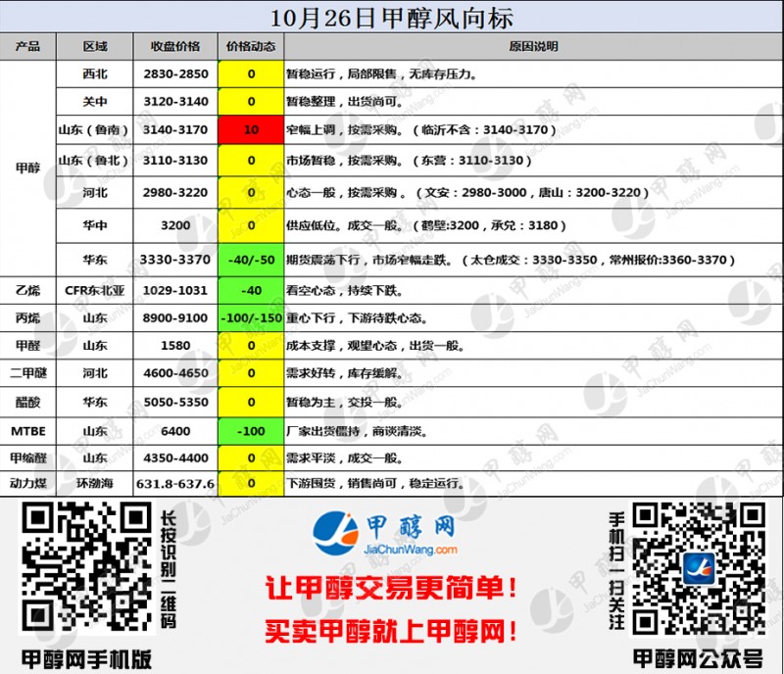Select the 动力煤 product cell
Image resolution: width=784 pixels, height=674 pixels.
coord(28,484)
